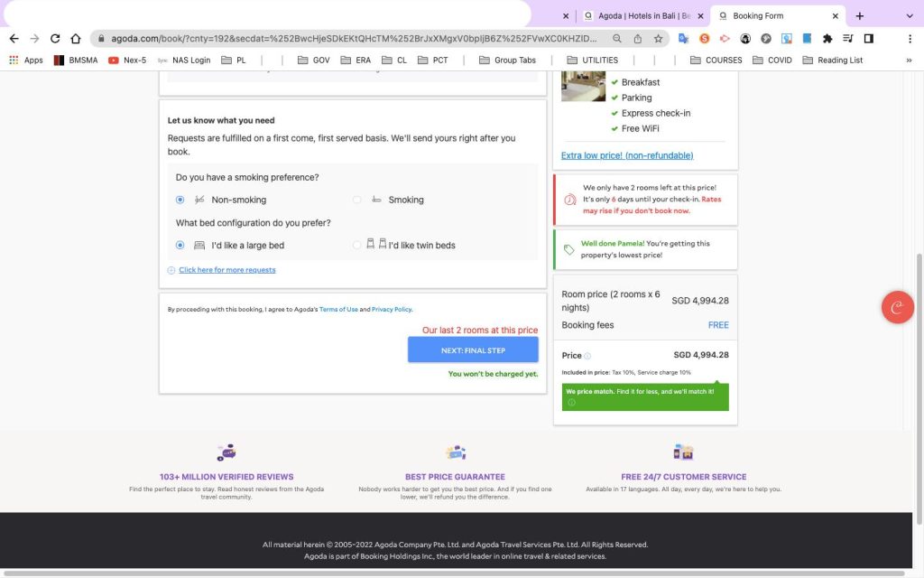Expand the Reading List folder

tap(833, 61)
